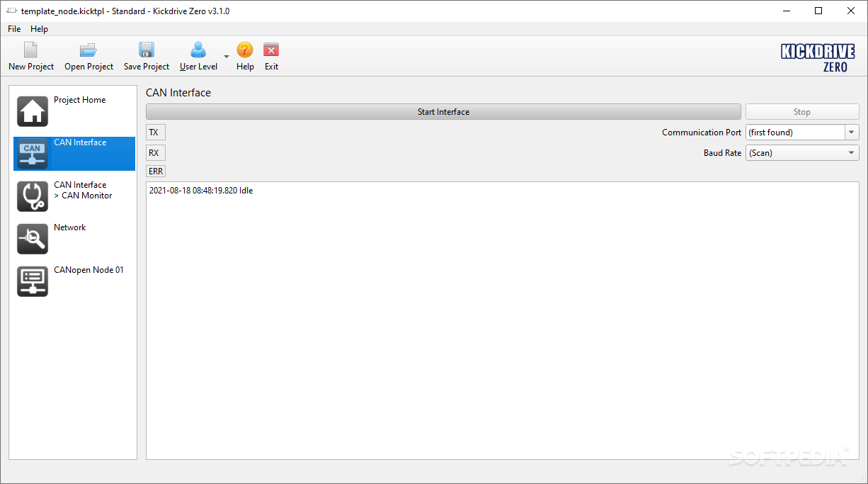Click the Idle log entry line

(x=201, y=191)
